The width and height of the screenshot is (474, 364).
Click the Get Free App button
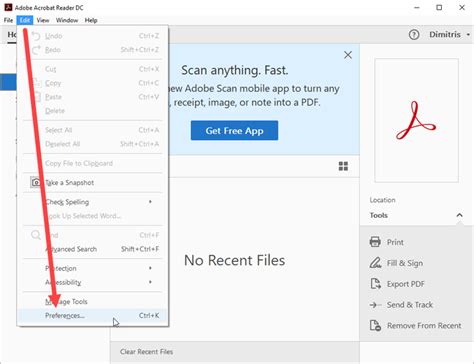click(234, 131)
